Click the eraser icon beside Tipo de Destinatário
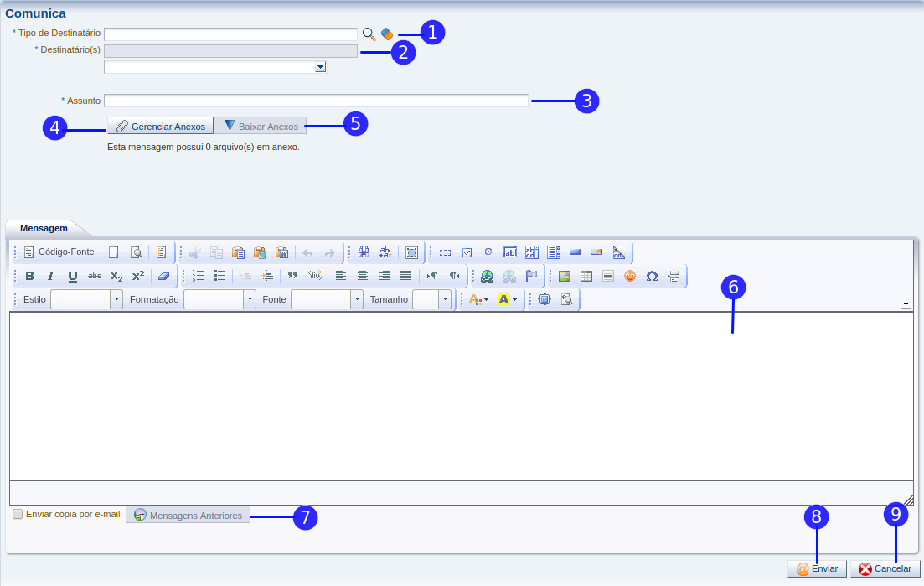The height and width of the screenshot is (586, 924). point(386,34)
